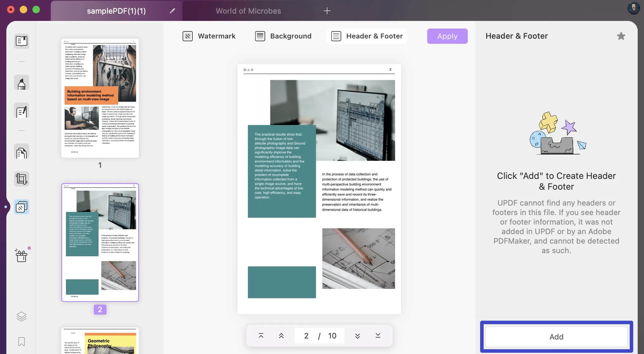The height and width of the screenshot is (354, 644).
Task: Click the Header & Footer tool icon
Action: click(x=336, y=36)
